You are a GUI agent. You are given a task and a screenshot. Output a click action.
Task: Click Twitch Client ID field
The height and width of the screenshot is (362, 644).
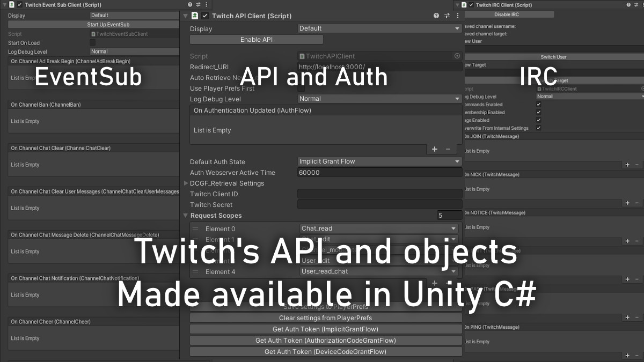tap(379, 194)
